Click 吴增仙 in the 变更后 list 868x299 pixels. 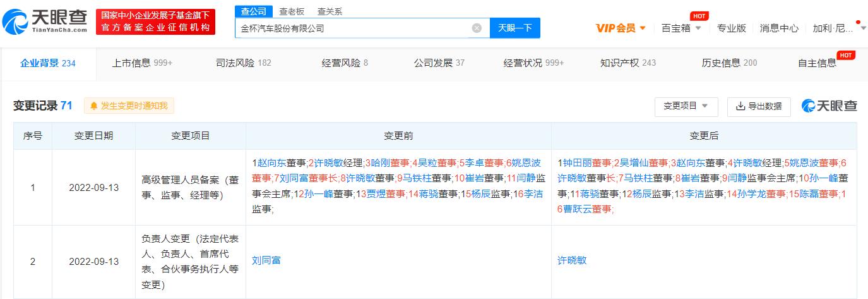(634, 163)
